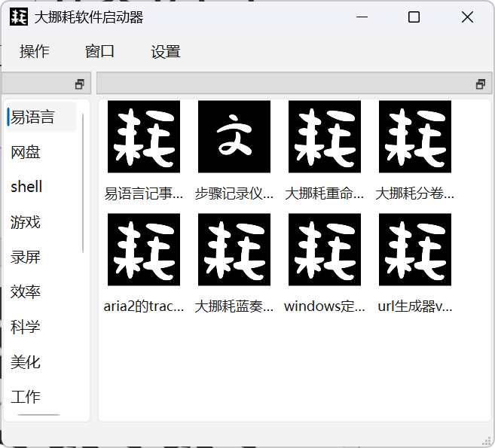
Task: Click the category list vertical scrollbar
Action: [83, 183]
